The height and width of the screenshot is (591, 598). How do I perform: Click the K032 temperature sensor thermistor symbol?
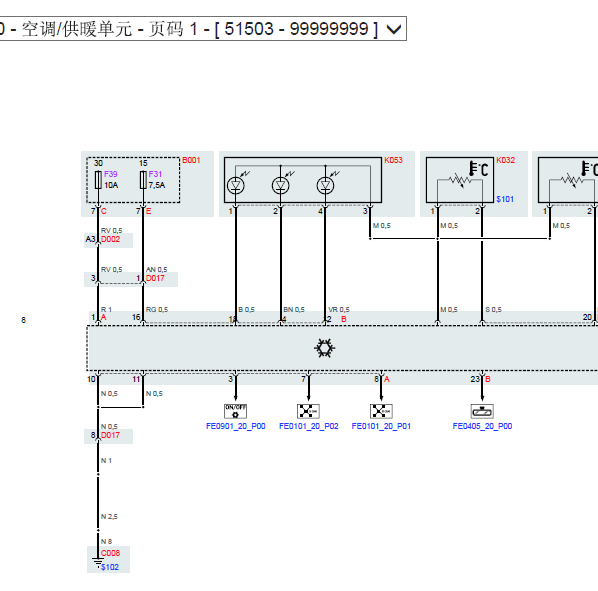pyautogui.click(x=460, y=180)
